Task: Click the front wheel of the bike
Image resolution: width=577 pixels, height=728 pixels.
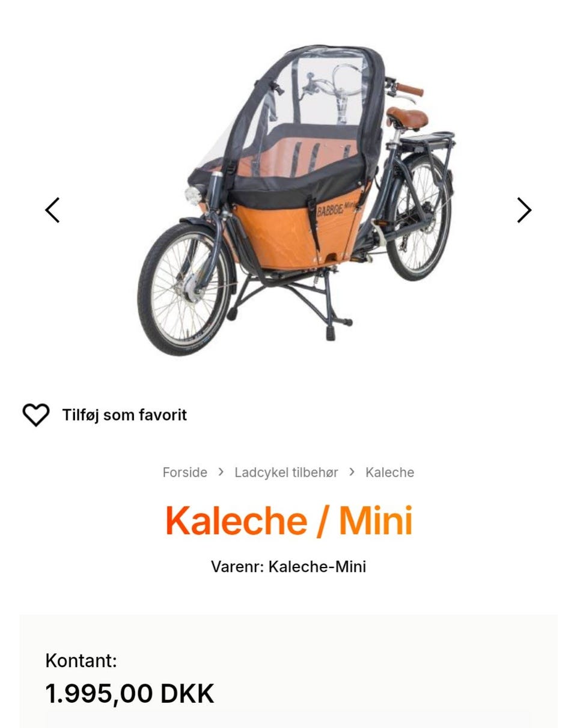Action: 184,289
